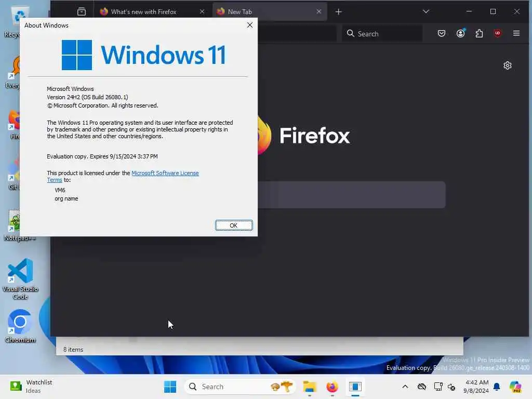Open New Tab personalize gear icon
Image resolution: width=532 pixels, height=399 pixels.
click(x=507, y=65)
